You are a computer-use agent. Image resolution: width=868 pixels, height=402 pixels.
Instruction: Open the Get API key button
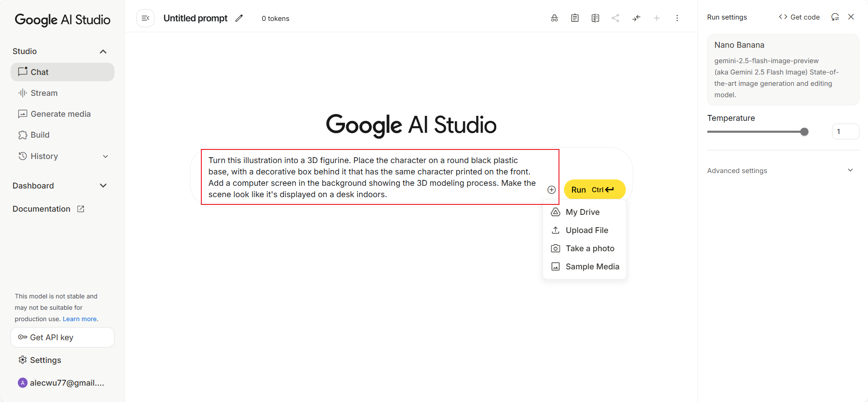62,337
